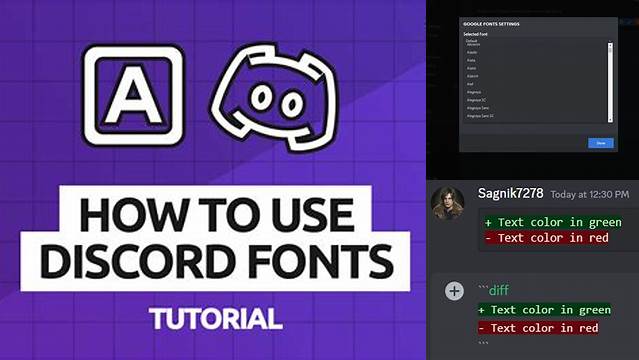The image size is (639, 360).
Task: Click the font list scrollbar up arrow
Action: 610,45
